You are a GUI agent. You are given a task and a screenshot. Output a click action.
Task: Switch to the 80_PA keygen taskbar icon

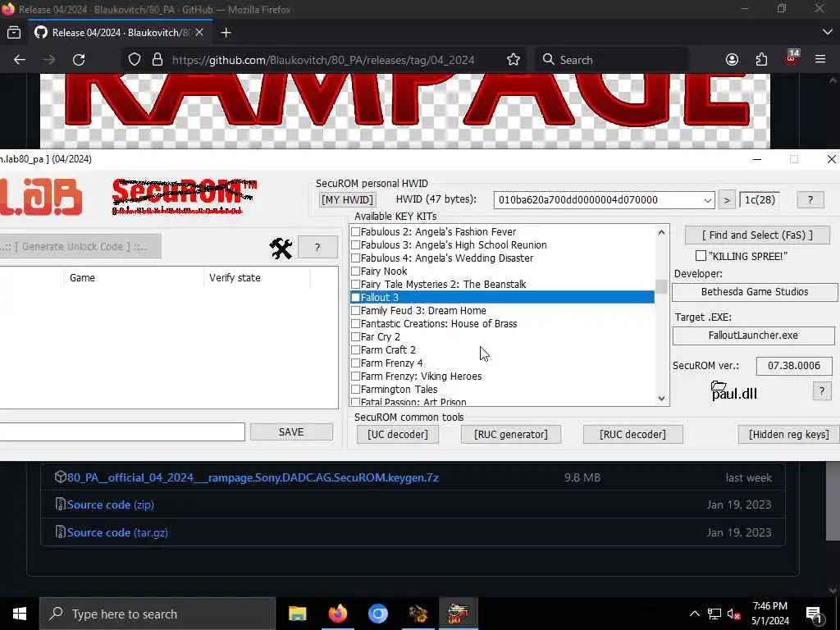coord(458,614)
